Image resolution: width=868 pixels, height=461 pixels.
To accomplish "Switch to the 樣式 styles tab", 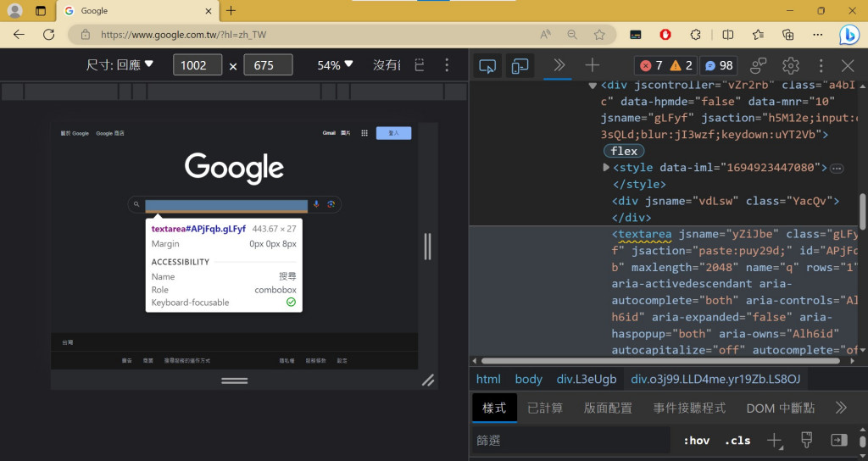I will tap(494, 408).
